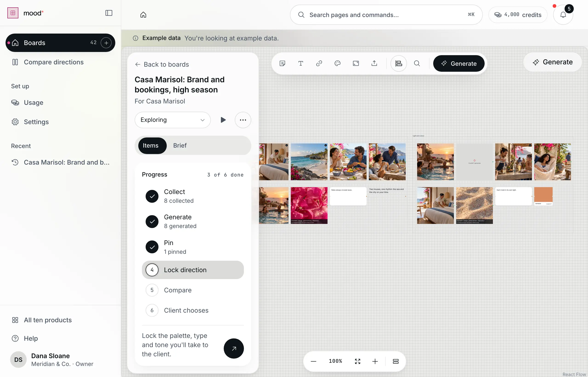Select the pink bougainvillea image
Screen dimensions: 588x377
click(x=309, y=205)
